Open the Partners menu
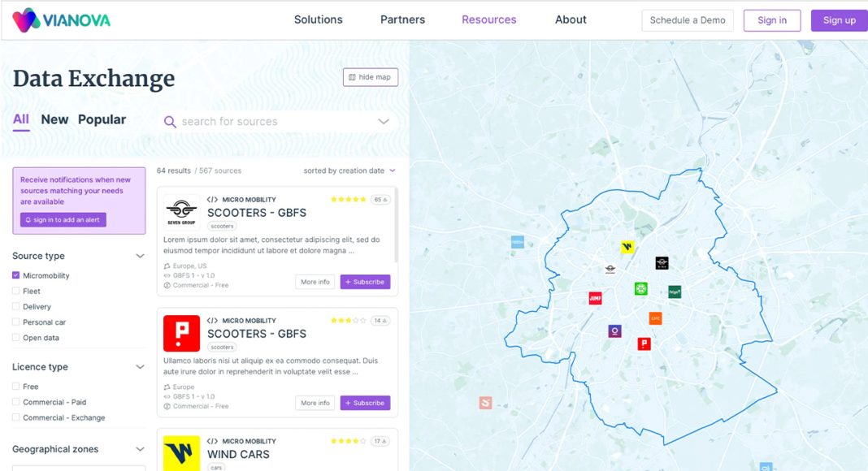Image resolution: width=868 pixels, height=471 pixels. click(402, 20)
